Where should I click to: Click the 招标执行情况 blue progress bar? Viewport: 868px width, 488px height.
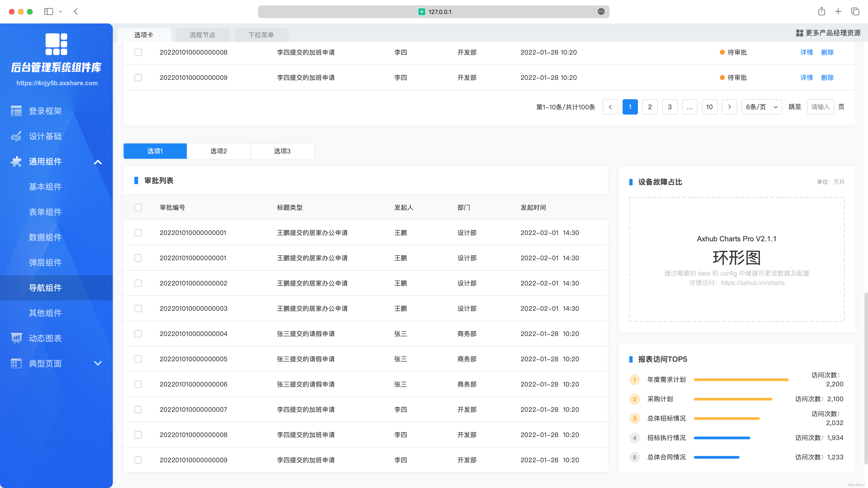(722, 438)
